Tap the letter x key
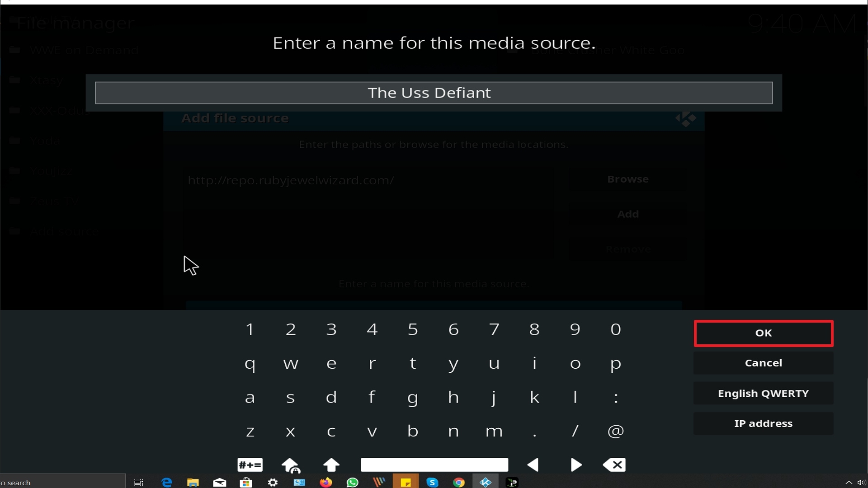 pos(291,431)
